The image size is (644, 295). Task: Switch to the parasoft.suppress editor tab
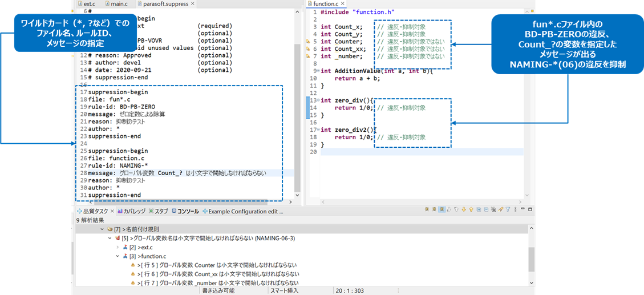click(165, 4)
